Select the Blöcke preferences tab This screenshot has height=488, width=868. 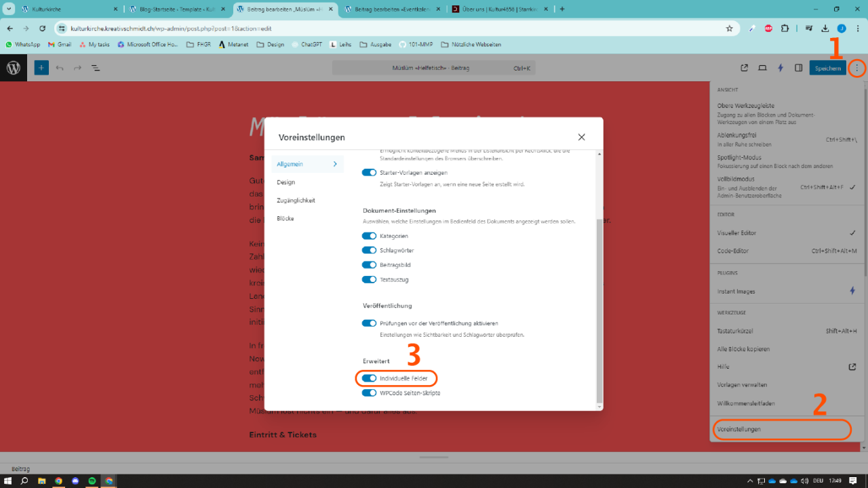285,219
